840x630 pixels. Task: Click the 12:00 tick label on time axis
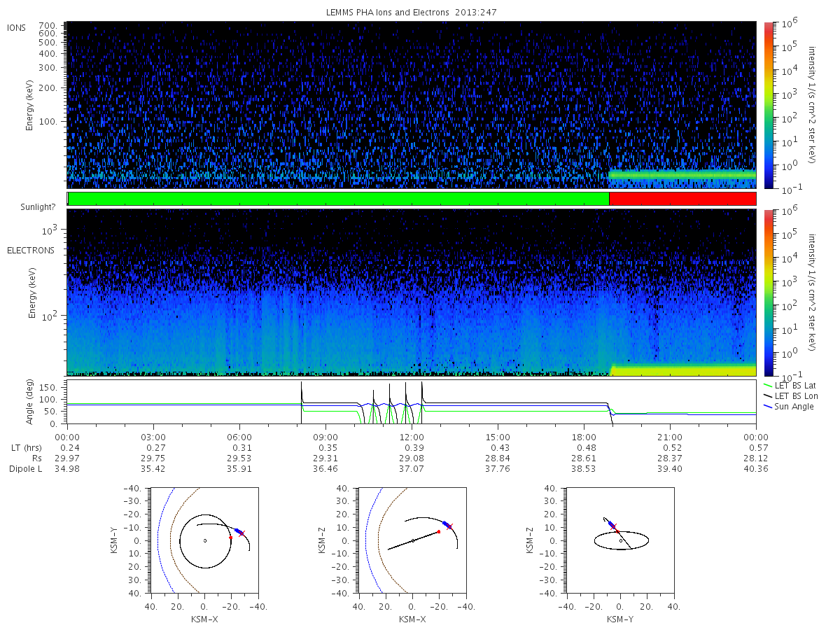(412, 437)
